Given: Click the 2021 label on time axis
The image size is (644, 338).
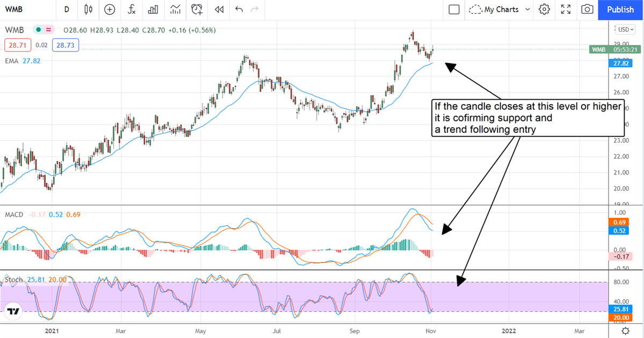Looking at the screenshot, I should (52, 331).
